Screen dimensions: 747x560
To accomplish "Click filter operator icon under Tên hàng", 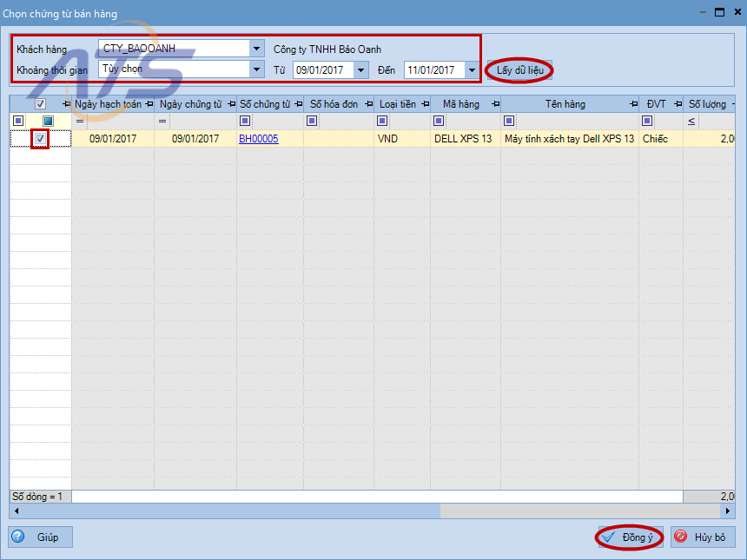I will [x=509, y=121].
